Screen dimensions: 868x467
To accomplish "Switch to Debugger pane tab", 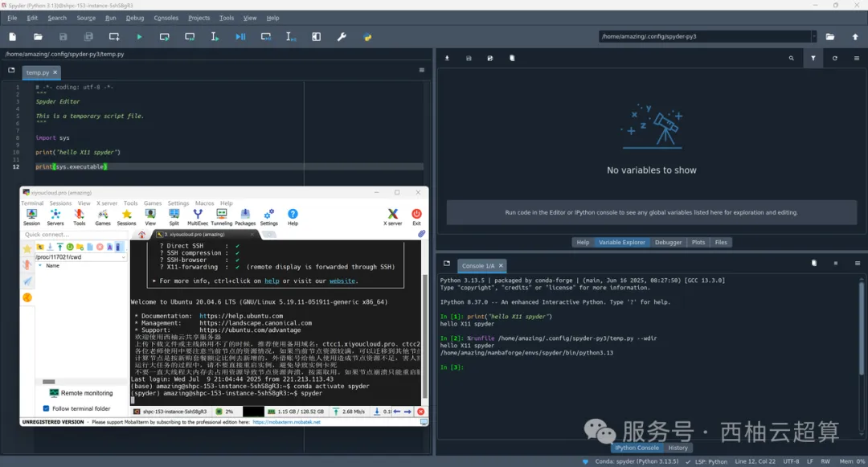I will [x=668, y=243].
